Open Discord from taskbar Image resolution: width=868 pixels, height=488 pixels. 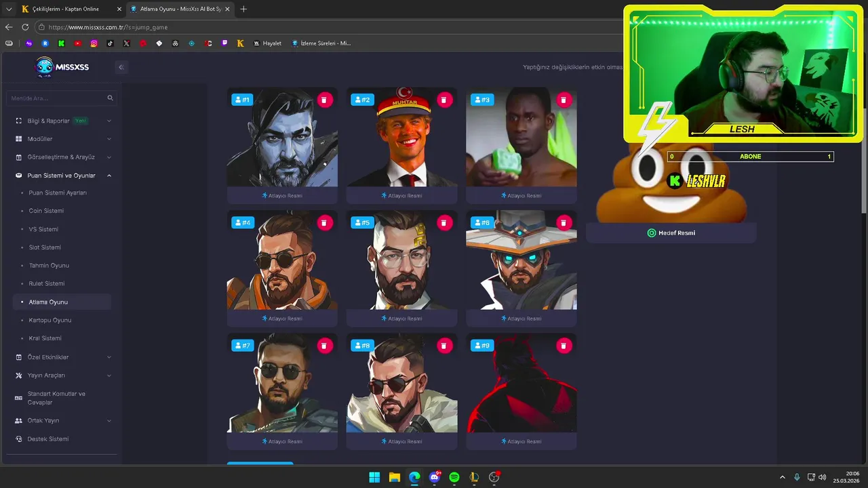tap(435, 477)
